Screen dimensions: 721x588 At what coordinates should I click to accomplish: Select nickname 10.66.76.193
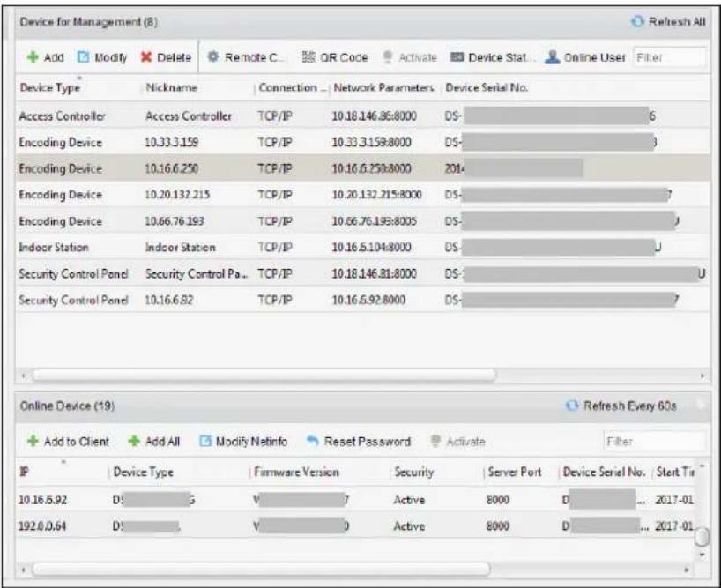pos(175,221)
